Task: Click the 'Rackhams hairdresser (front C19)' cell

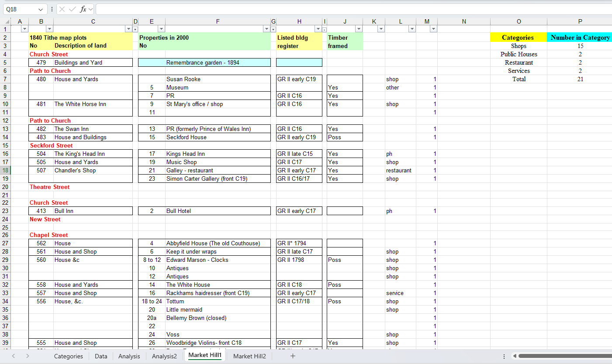Action: pyautogui.click(x=218, y=293)
